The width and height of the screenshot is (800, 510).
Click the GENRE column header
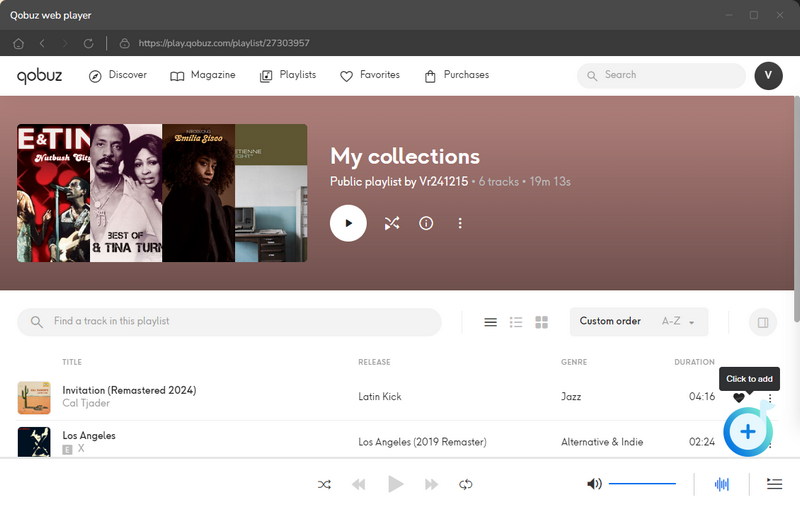[x=574, y=362]
